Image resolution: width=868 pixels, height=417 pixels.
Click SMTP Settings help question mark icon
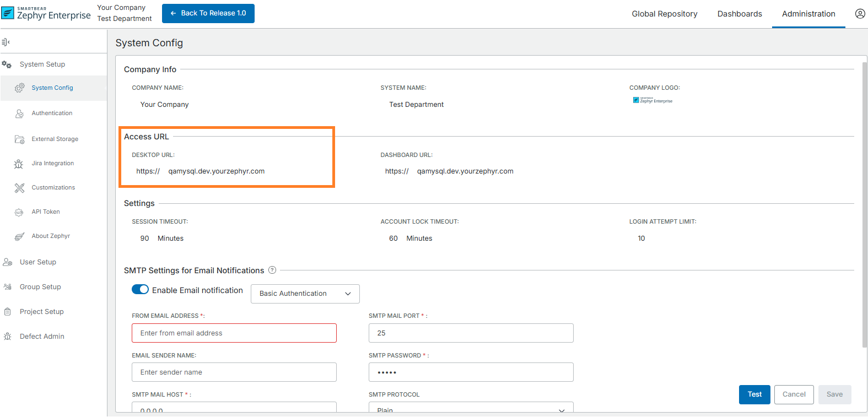click(272, 270)
